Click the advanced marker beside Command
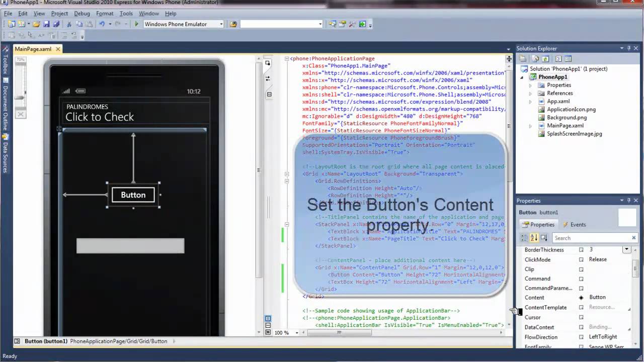The width and height of the screenshot is (644, 362). point(581,279)
